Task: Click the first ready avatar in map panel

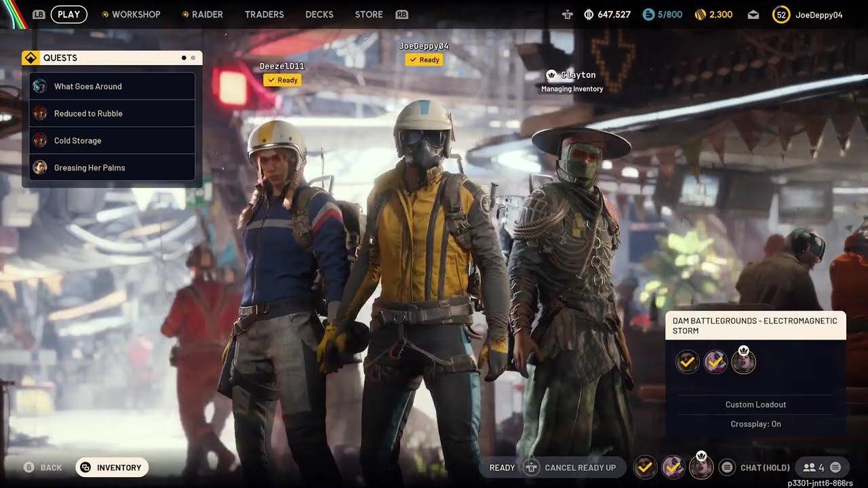Action: [688, 362]
